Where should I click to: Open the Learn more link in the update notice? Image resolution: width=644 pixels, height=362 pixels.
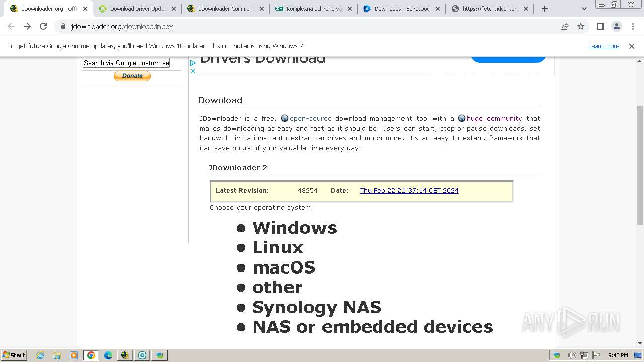pyautogui.click(x=604, y=46)
